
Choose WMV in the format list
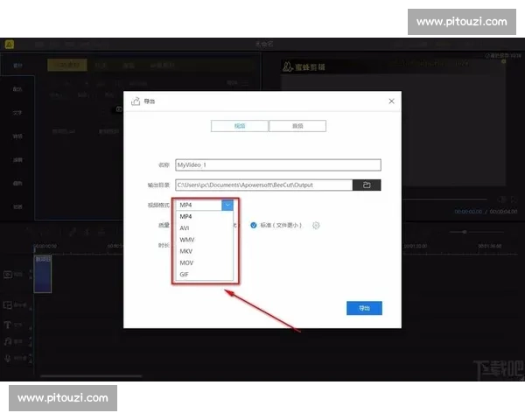tap(204, 240)
